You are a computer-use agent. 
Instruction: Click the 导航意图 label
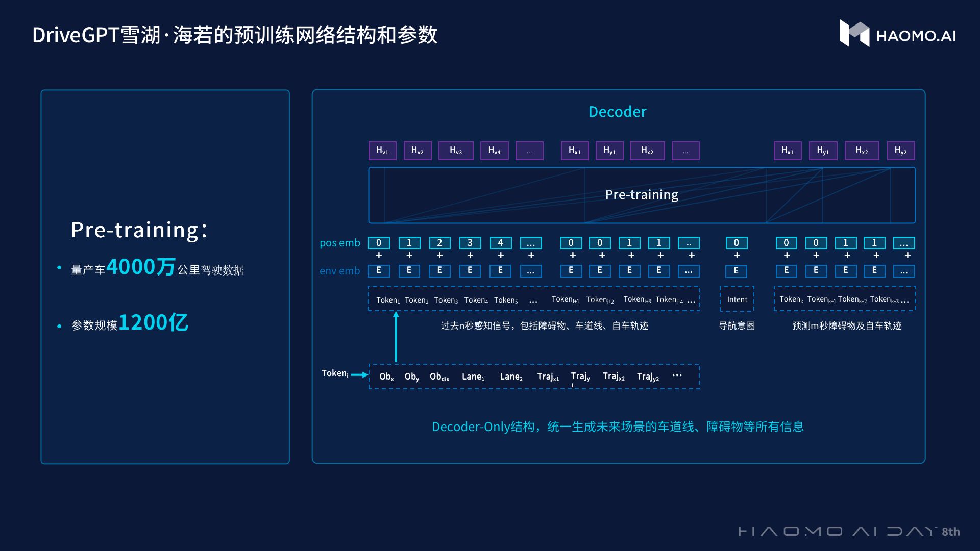tap(737, 326)
